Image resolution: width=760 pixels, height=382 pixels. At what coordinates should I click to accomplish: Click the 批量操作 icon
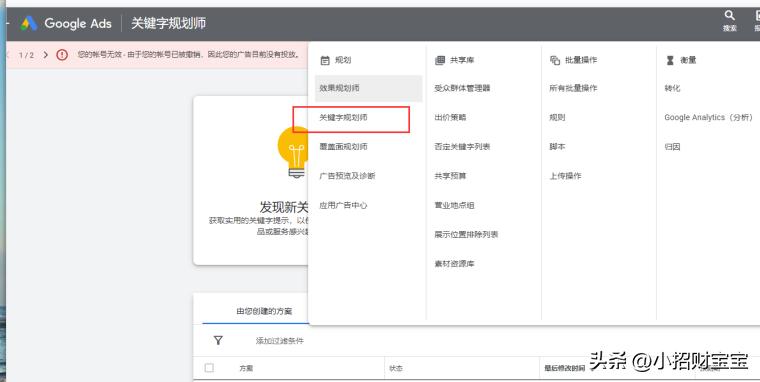555,60
